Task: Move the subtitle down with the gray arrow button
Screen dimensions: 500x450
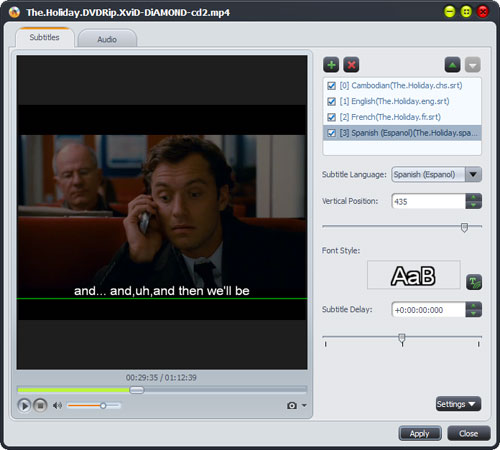Action: tap(473, 65)
